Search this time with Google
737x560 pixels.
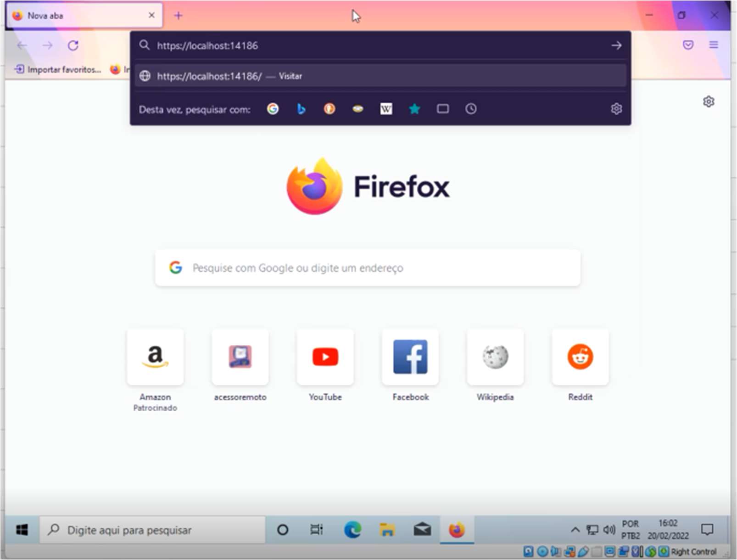point(273,109)
